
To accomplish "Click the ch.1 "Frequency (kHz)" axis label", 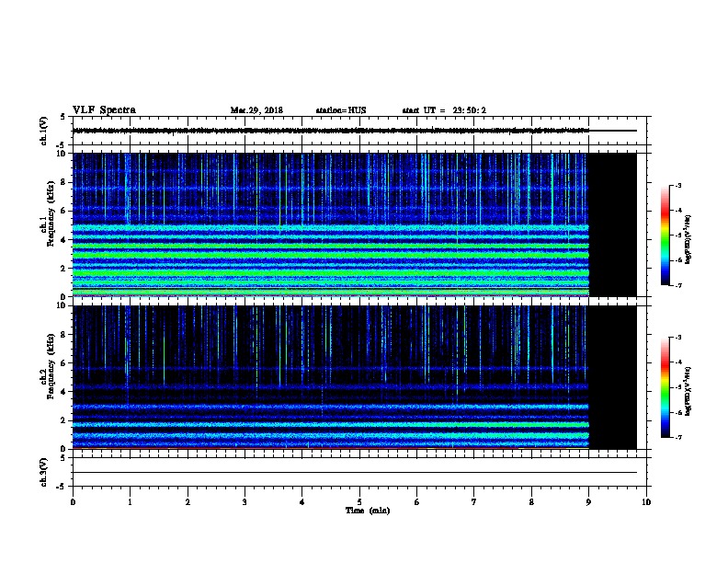I will [51, 213].
